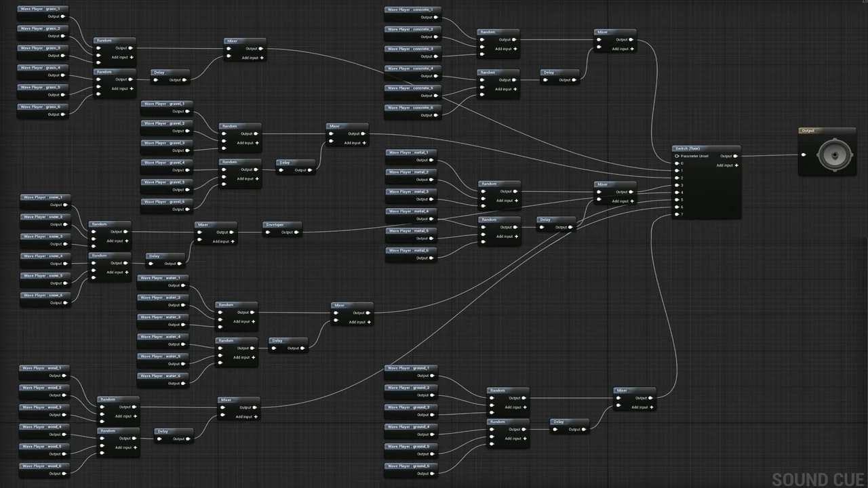This screenshot has height=488, width=868.
Task: Select the Wave Player snow_3 node
Action: click(x=45, y=236)
